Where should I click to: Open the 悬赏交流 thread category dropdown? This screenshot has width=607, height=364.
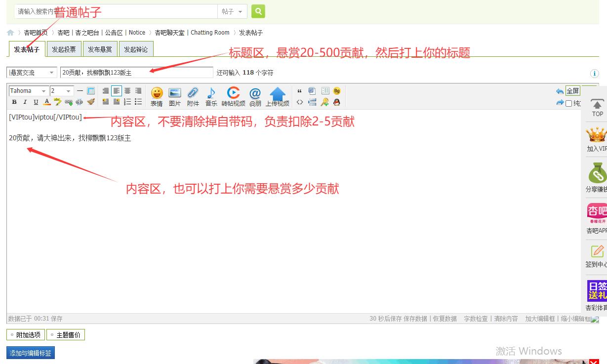coord(32,73)
